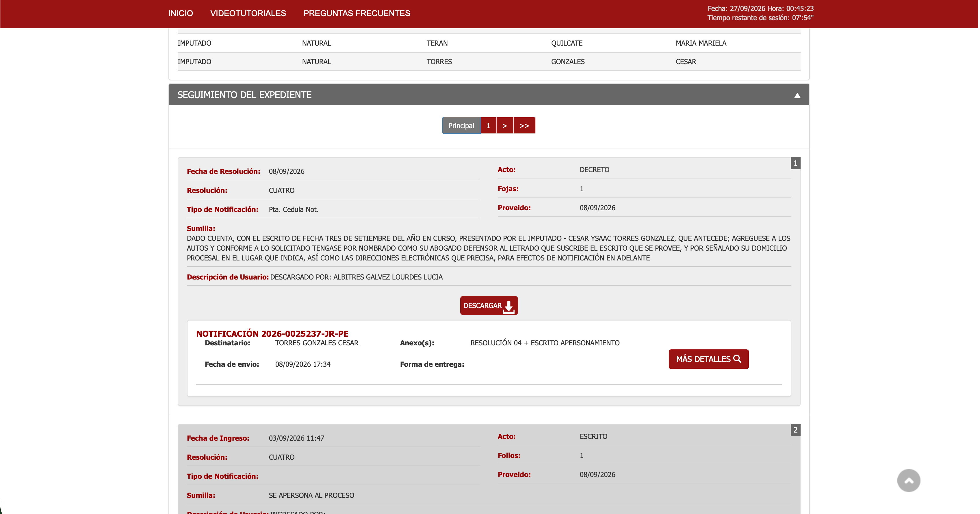Image resolution: width=980 pixels, height=514 pixels.
Task: Click the ESCRITO acto value
Action: 593,436
